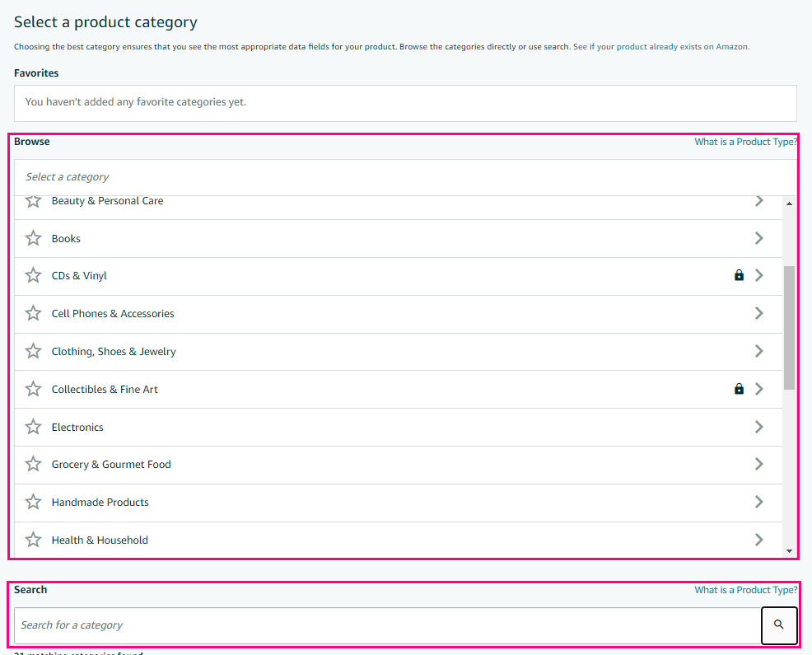Star the Electronics category
Image resolution: width=812 pixels, height=655 pixels.
click(x=33, y=427)
